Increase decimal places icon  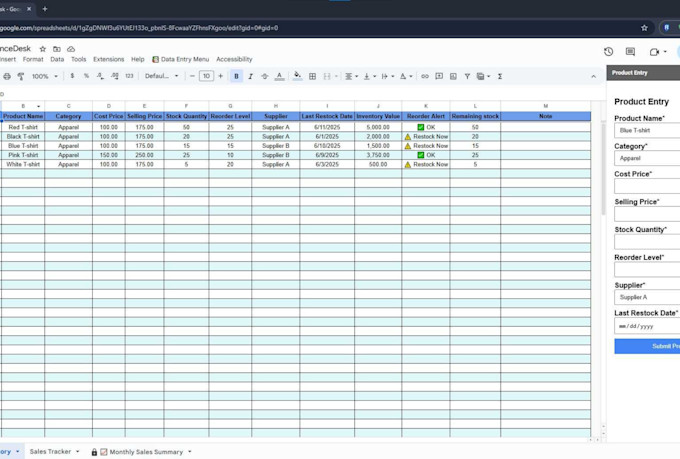(x=114, y=76)
